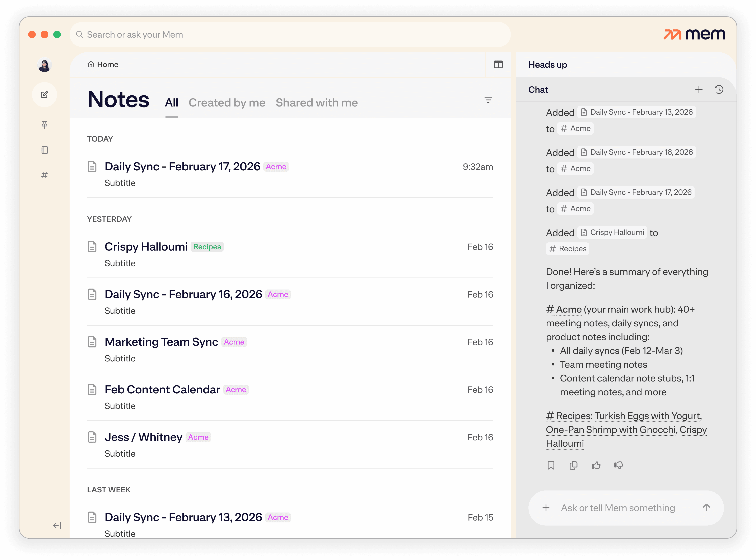Click the note icon beside Marketing Team Sync
The width and height of the screenshot is (756, 560).
point(92,342)
